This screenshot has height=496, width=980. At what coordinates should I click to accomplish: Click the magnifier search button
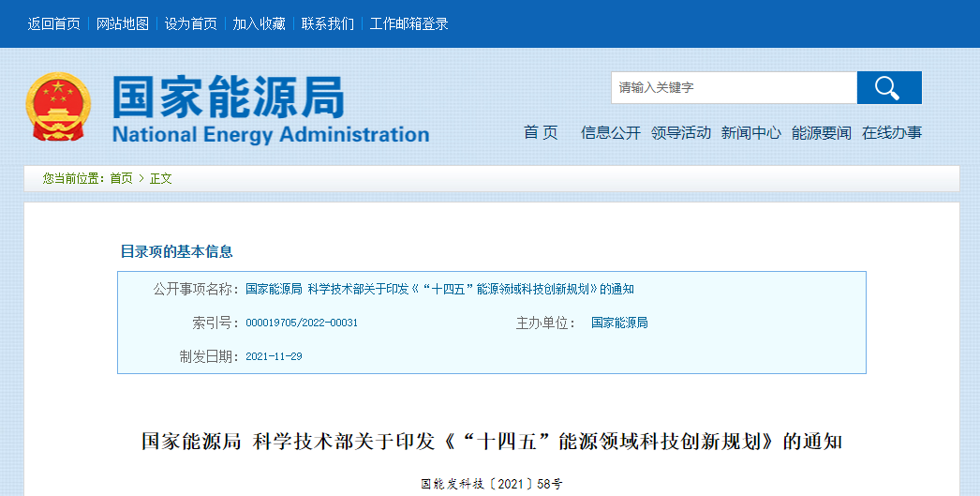click(889, 87)
